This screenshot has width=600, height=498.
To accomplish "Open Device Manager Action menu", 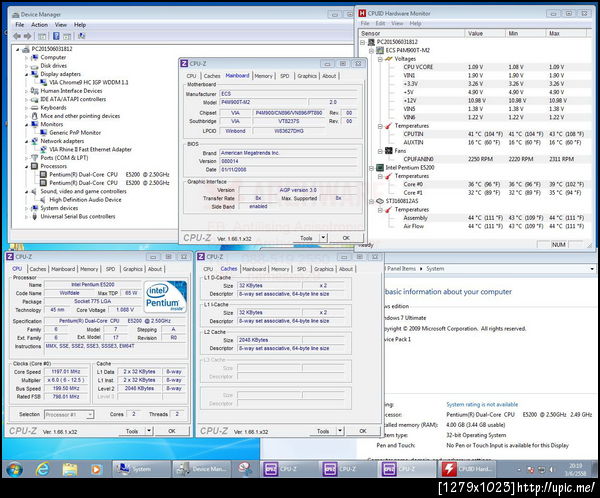I will pyautogui.click(x=39, y=25).
